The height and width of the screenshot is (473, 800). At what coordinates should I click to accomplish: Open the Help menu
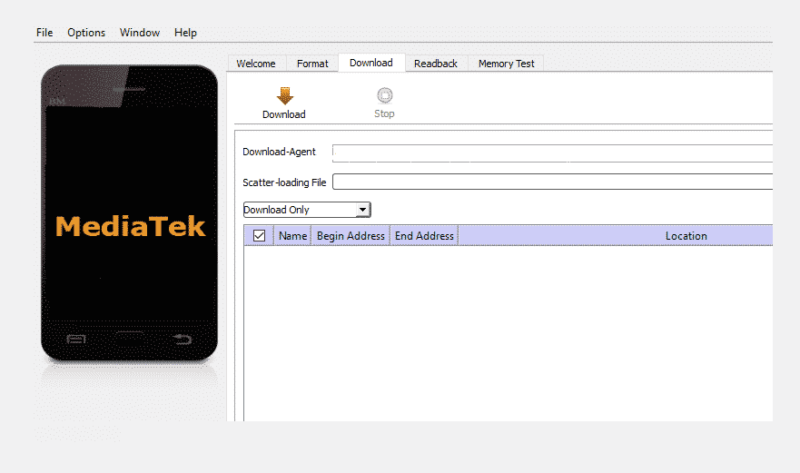tap(185, 33)
